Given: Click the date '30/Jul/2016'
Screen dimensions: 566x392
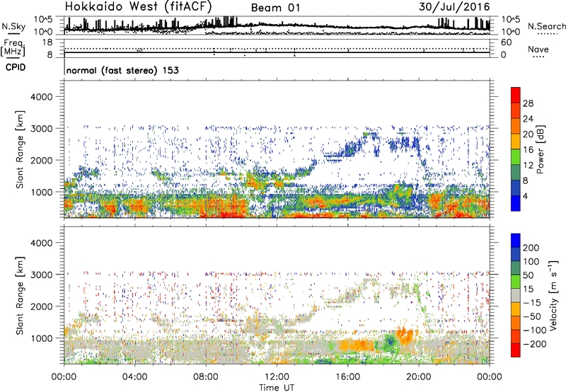Looking at the screenshot, I should pyautogui.click(x=454, y=7).
